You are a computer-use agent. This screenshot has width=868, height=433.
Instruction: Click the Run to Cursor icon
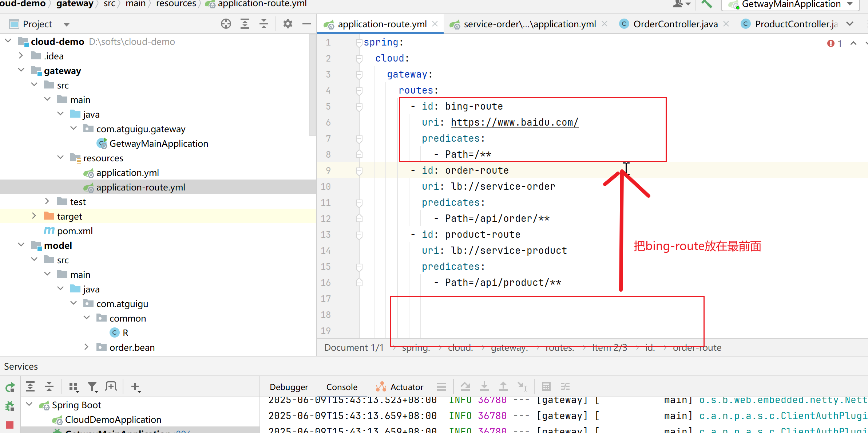[x=522, y=387]
